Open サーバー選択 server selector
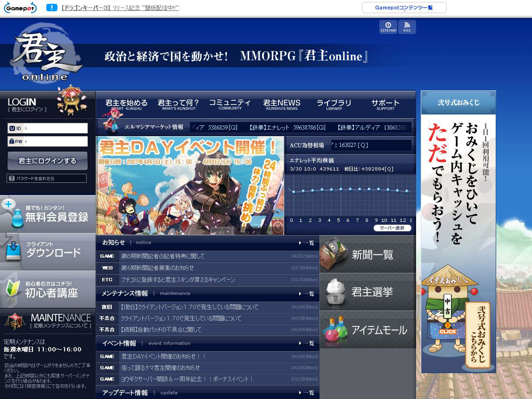 pos(392,228)
